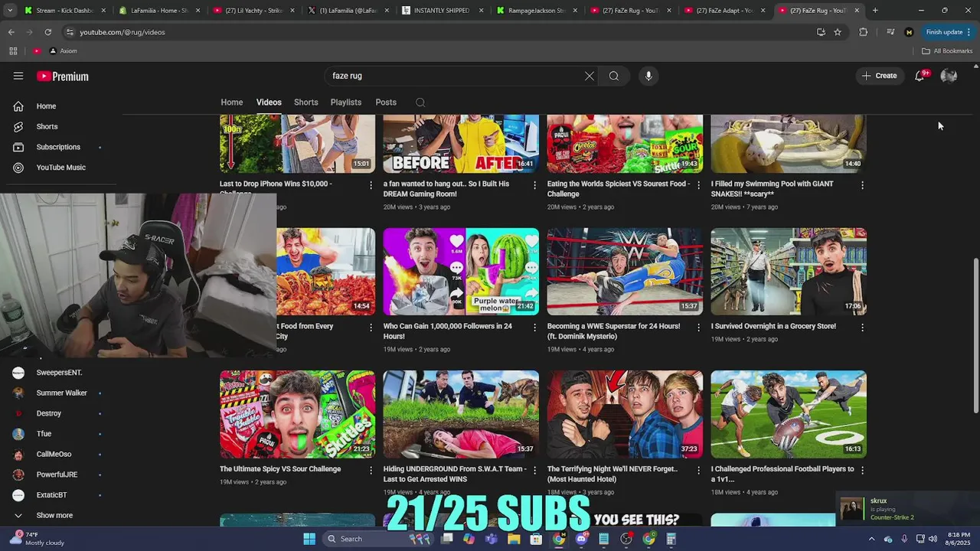Open Subscriptions in the sidebar
Screen dimensions: 980x551
[x=57, y=147]
